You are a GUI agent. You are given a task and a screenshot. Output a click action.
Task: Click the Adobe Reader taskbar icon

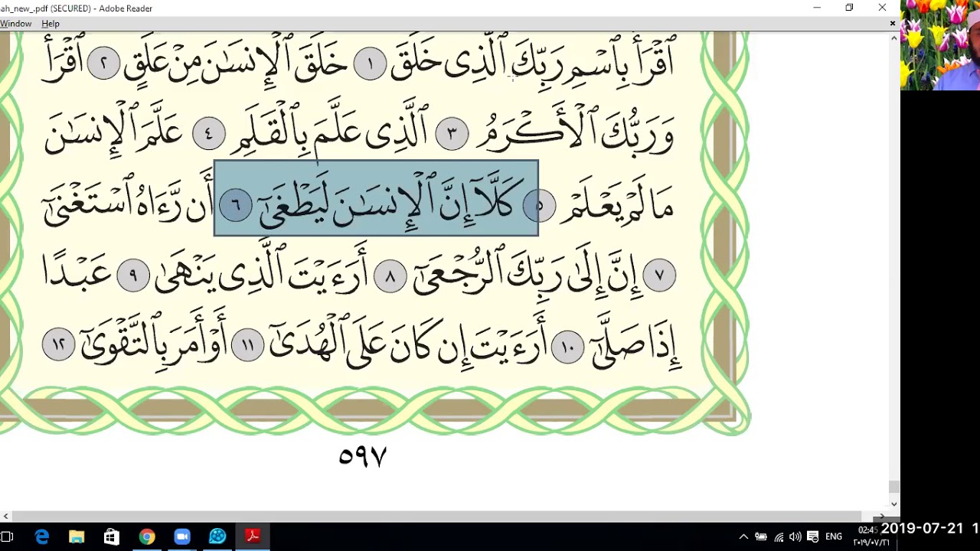coord(253,537)
